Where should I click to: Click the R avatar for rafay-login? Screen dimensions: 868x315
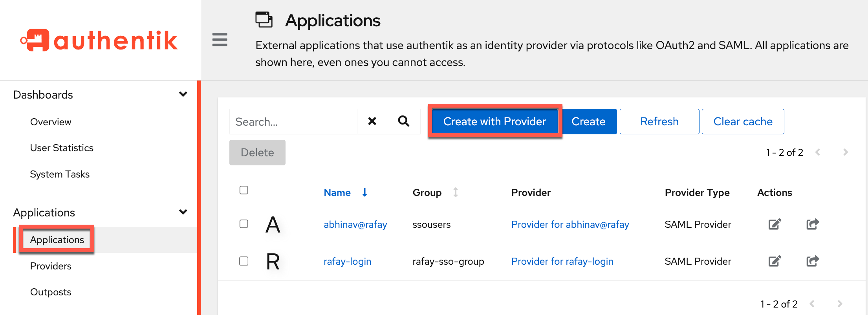(273, 262)
